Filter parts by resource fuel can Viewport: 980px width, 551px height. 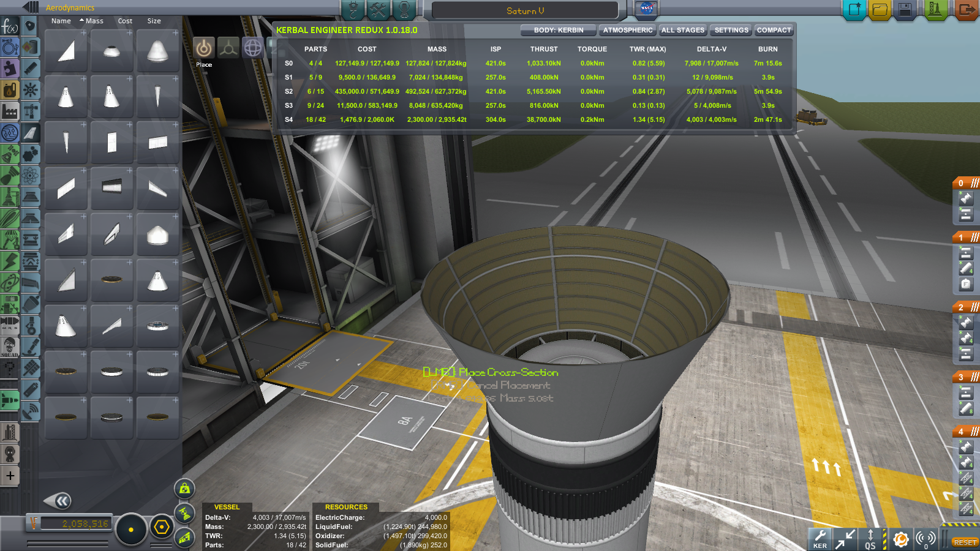point(10,89)
